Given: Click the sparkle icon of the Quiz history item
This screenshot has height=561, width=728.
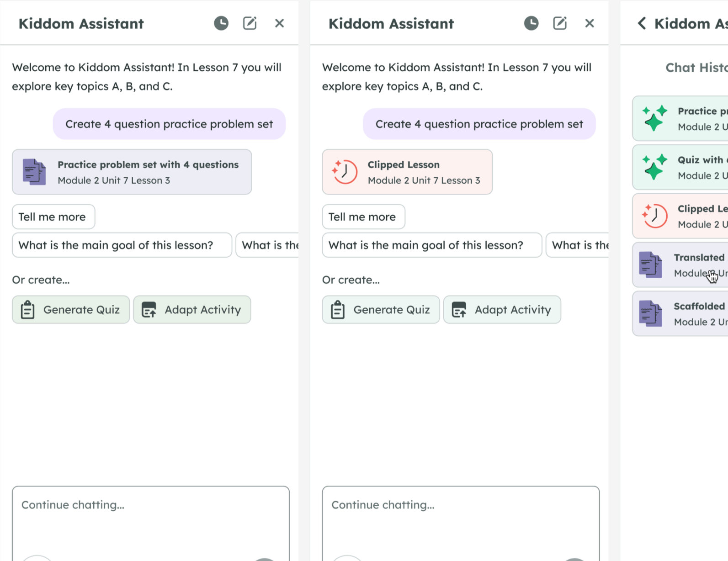Looking at the screenshot, I should (x=654, y=167).
